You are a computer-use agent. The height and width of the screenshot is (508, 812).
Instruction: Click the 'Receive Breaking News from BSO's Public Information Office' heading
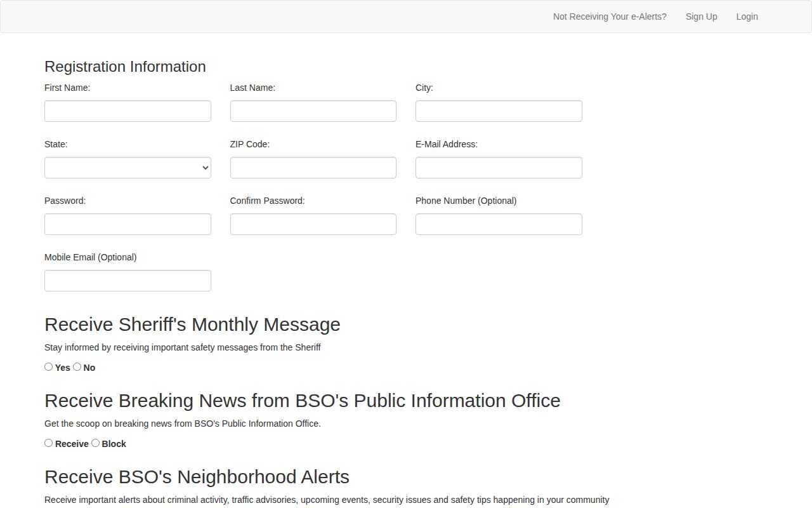(303, 401)
